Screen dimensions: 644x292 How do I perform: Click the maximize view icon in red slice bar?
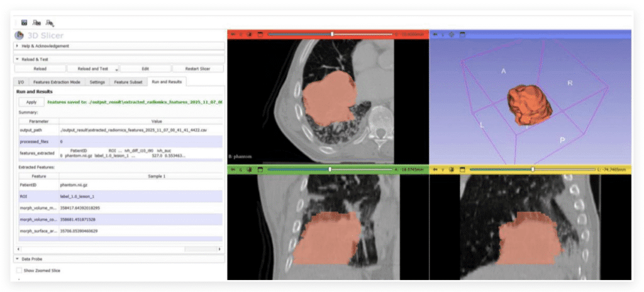[x=260, y=34]
